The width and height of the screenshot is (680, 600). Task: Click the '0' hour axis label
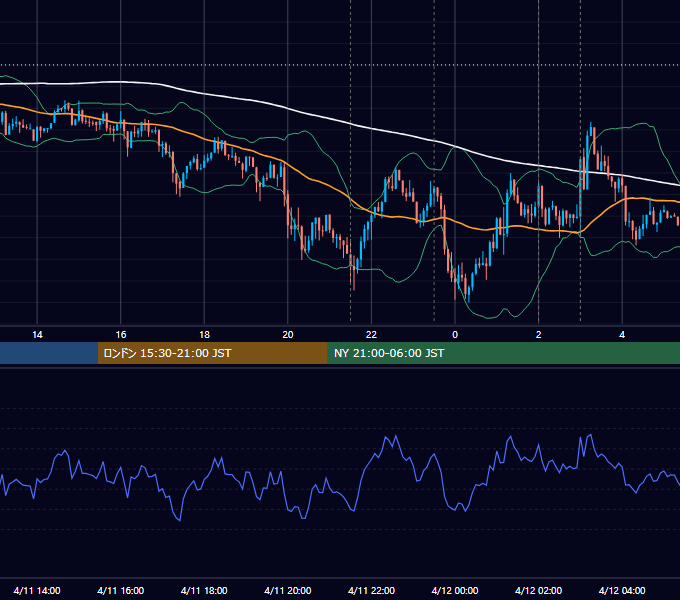click(455, 335)
